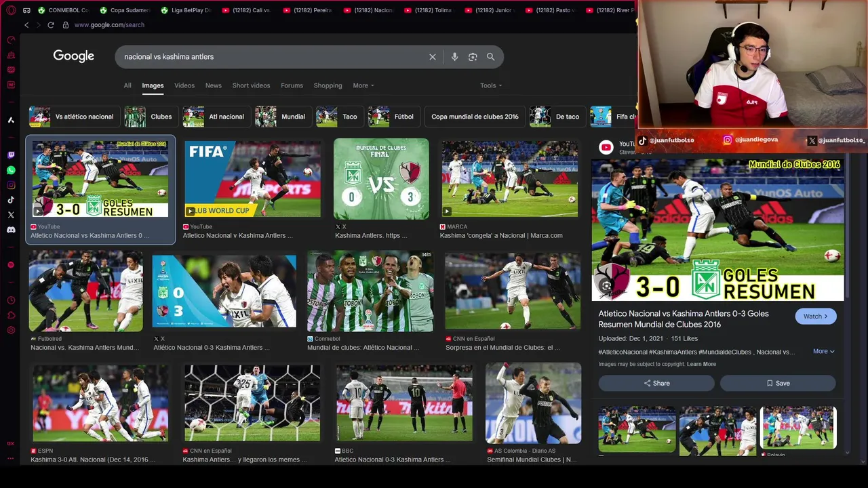Open Mundial de Clubes Final VS thumbnail
The image size is (868, 488).
click(x=381, y=179)
